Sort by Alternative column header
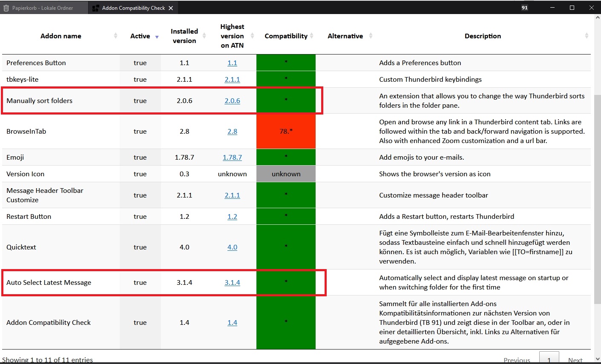Viewport: 601px width, 364px height. point(345,36)
